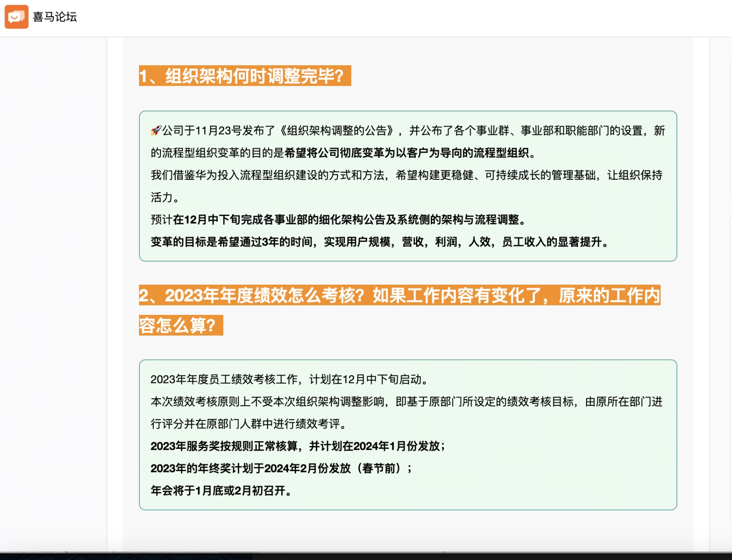Click the sentence starting 本次绩效考核原则上
732x560 pixels.
pyautogui.click(x=406, y=402)
